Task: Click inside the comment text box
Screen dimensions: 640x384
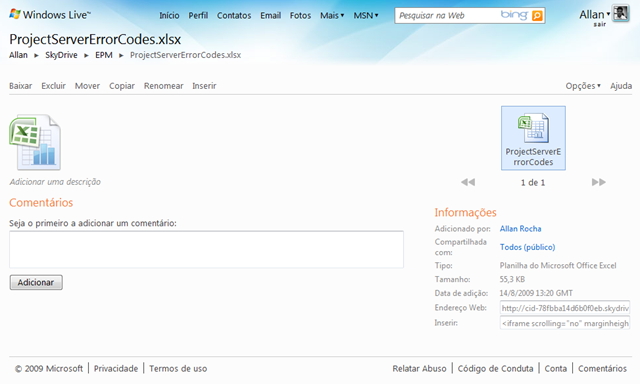Action: click(207, 249)
